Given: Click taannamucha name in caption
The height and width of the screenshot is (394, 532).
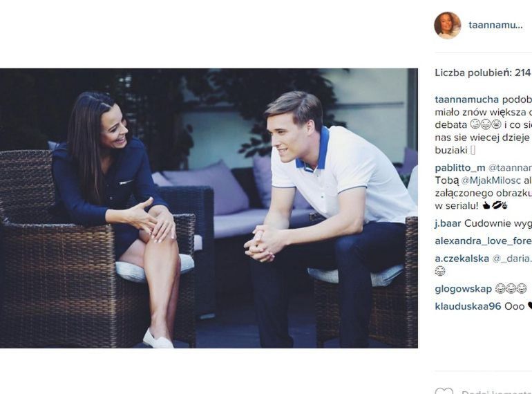Looking at the screenshot, I should [467, 100].
